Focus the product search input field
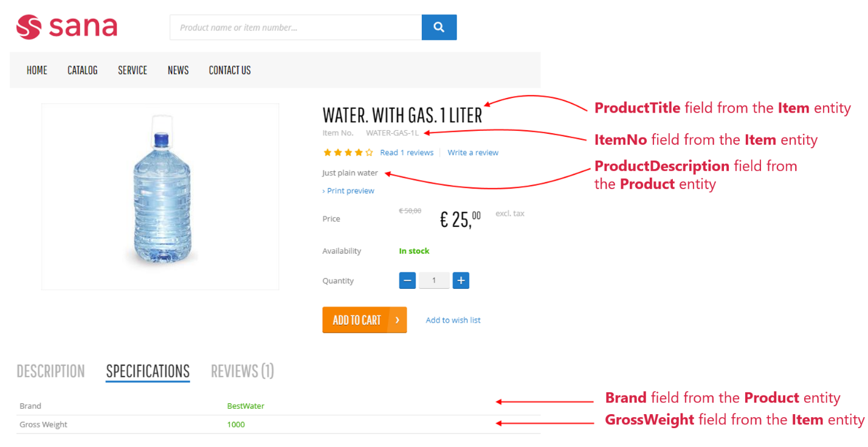 click(295, 27)
